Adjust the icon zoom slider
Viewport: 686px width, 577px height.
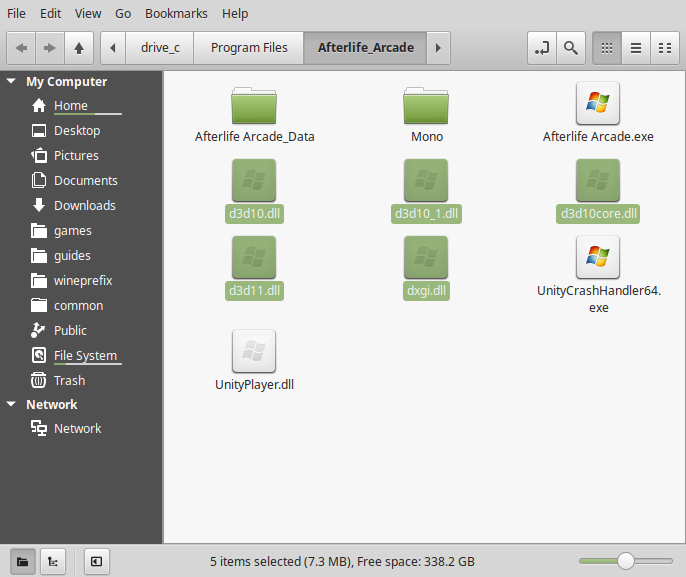[626, 561]
